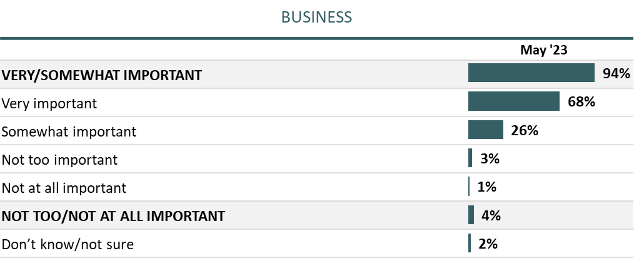Select the 26% Somewhat important bar
Screen dimensions: 644x263
click(485, 130)
